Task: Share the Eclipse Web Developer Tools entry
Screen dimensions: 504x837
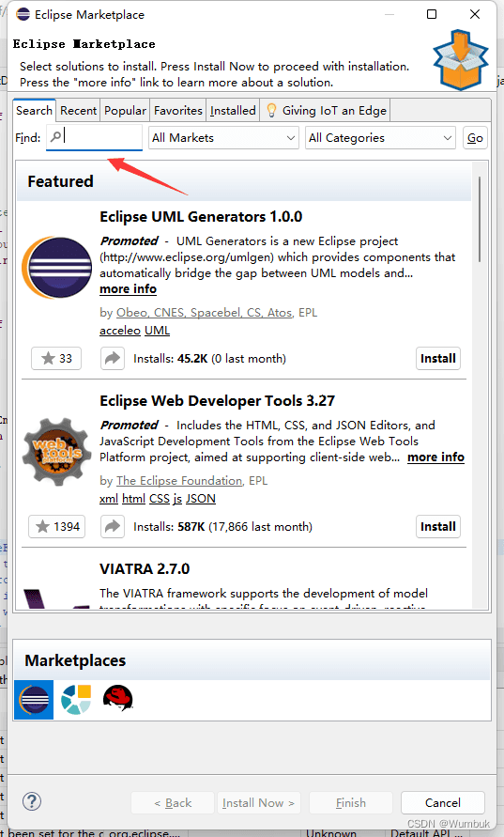Action: pos(113,527)
